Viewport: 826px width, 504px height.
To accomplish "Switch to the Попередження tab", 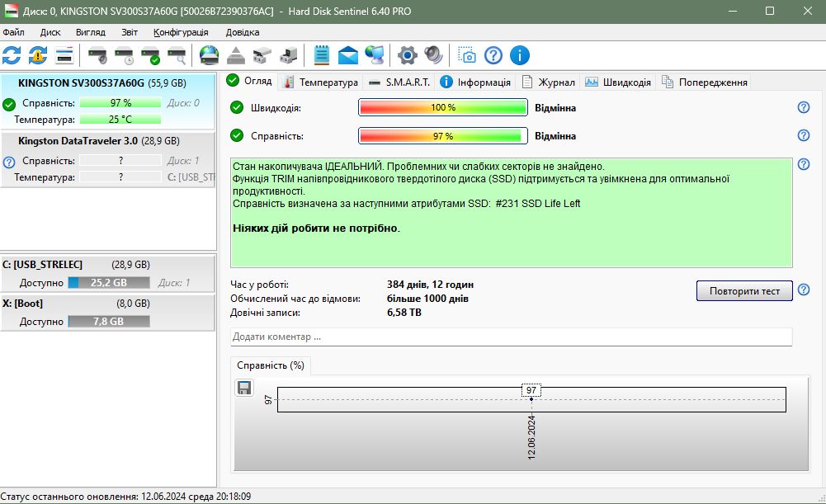I will click(705, 82).
